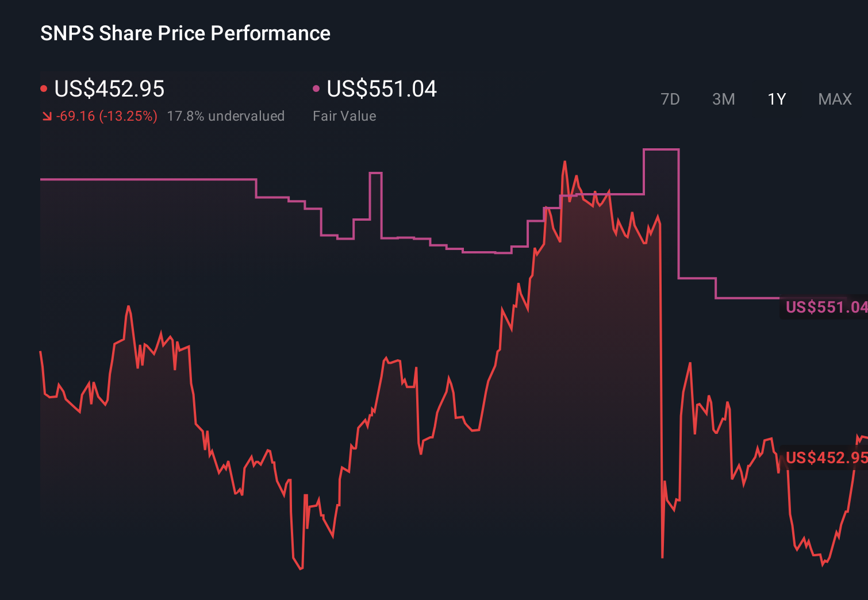Click the US$452.95 headline price
This screenshot has height=600, width=868.
(x=109, y=89)
